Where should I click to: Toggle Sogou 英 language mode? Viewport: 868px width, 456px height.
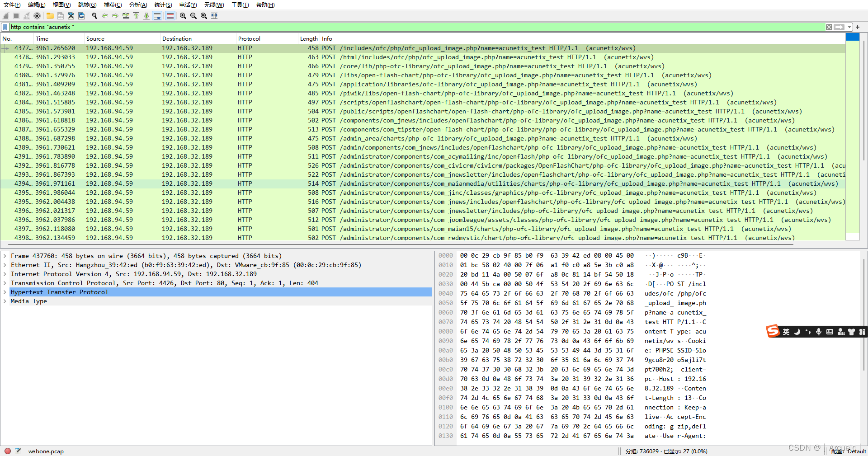(x=786, y=332)
